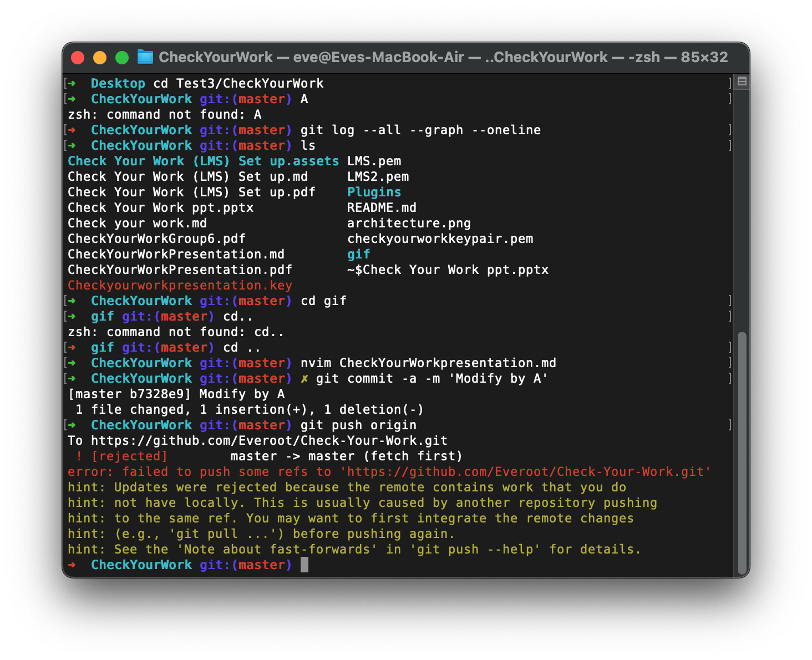Click the 'cd Test3/CheckYourWork' command text
The width and height of the screenshot is (812, 660).
click(238, 83)
